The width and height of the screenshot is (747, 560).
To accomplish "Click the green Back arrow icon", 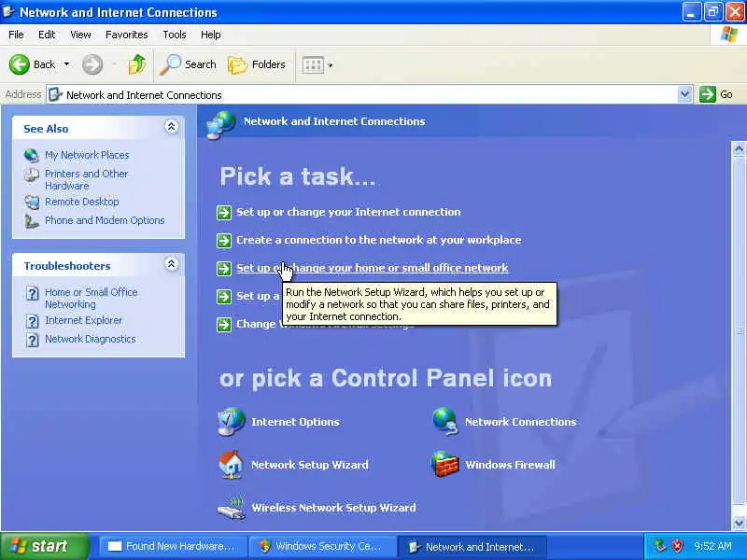I will (19, 64).
